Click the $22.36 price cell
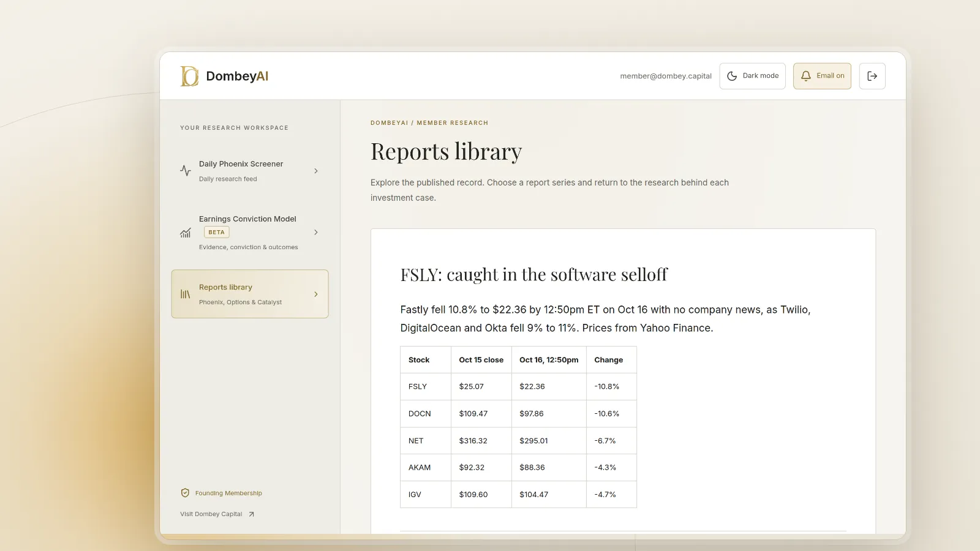Image resolution: width=980 pixels, height=551 pixels. click(549, 387)
